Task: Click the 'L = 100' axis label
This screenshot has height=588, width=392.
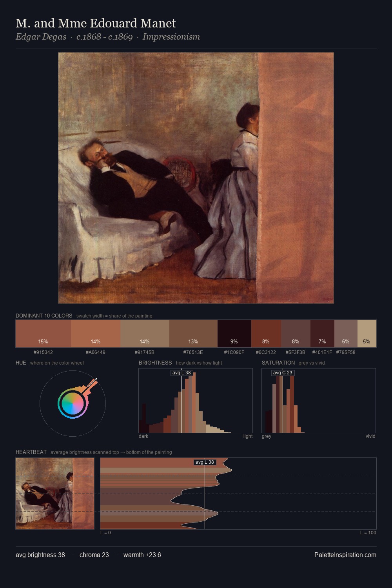Action: pyautogui.click(x=368, y=533)
